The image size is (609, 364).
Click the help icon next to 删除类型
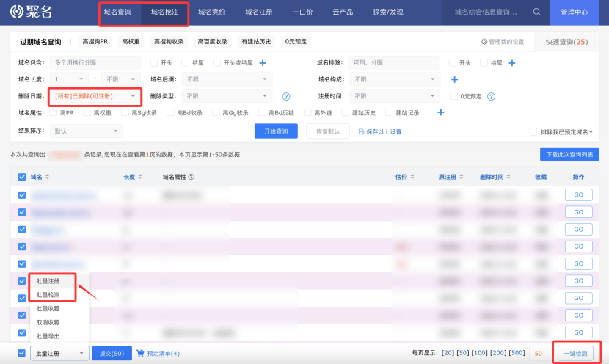coord(286,96)
